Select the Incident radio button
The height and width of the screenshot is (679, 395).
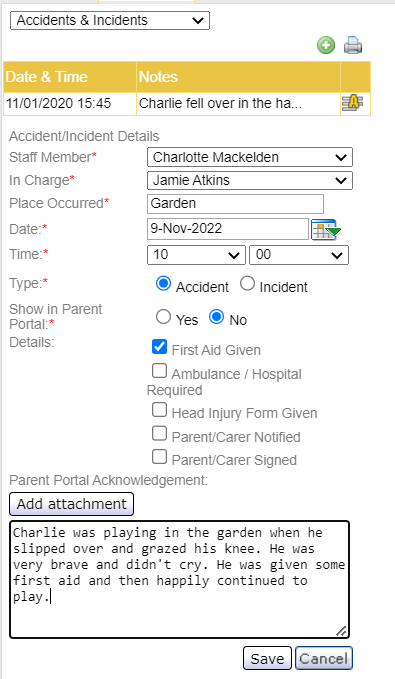247,284
